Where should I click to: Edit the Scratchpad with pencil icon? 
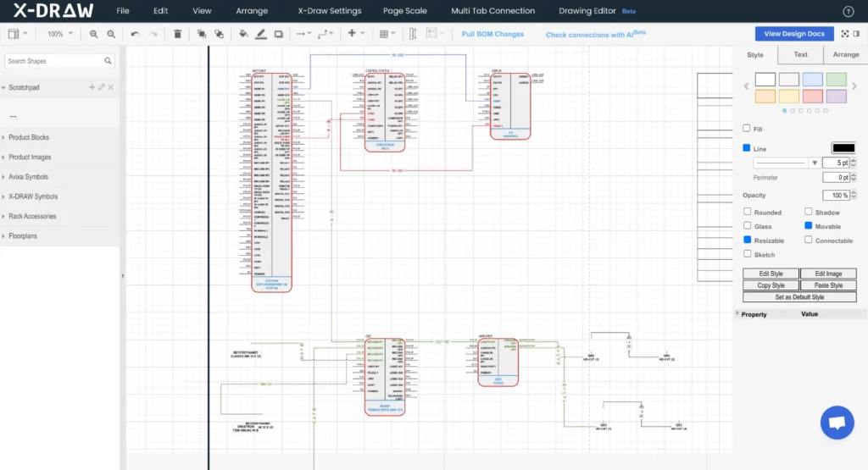(102, 87)
